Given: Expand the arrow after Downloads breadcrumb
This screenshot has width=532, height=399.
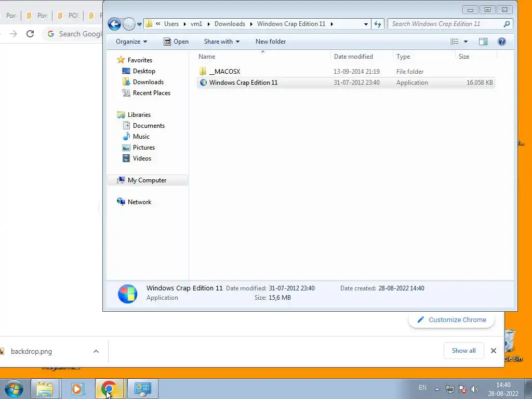Looking at the screenshot, I should 251,24.
